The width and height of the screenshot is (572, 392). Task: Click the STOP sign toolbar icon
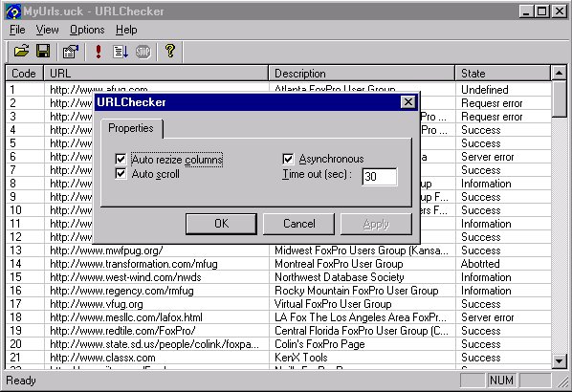coord(143,52)
